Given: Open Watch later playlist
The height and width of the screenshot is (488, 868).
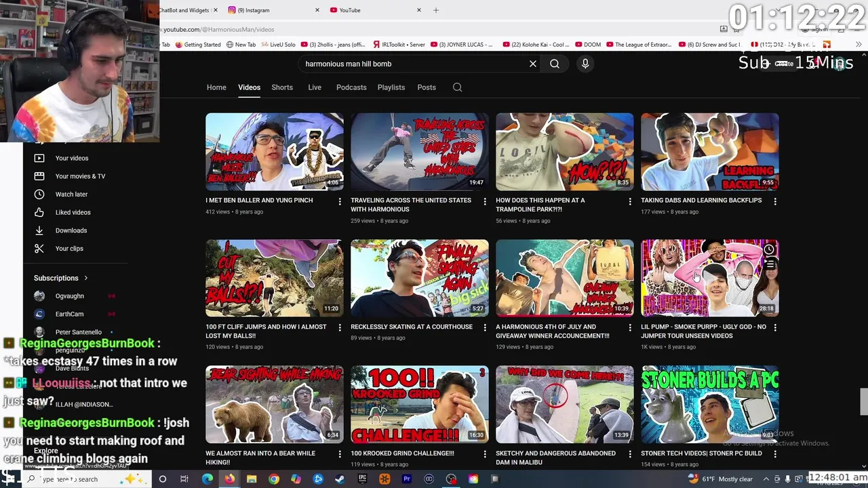Looking at the screenshot, I should coord(71,195).
